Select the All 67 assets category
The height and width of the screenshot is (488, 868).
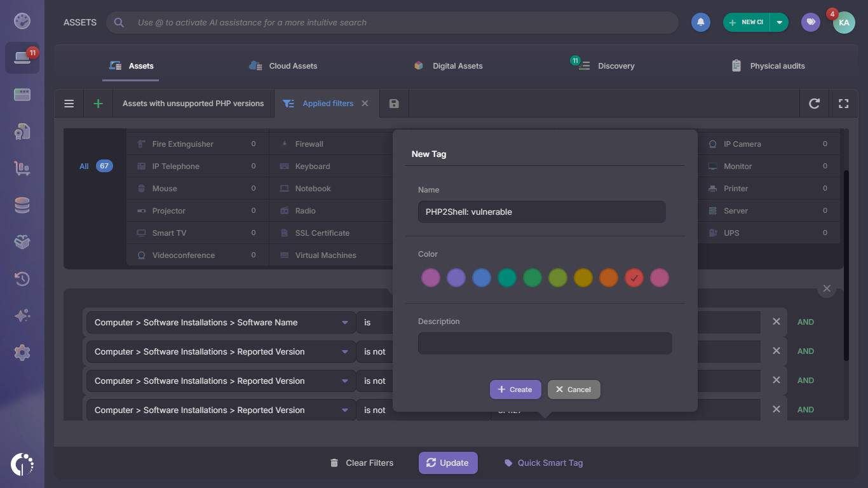click(x=96, y=166)
